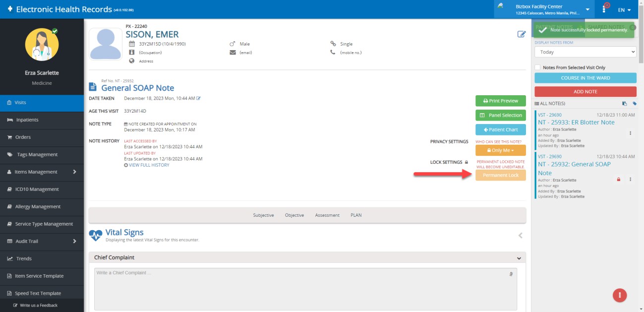
Task: Collapse the Chief Complaint panel chevron
Action: (519, 258)
